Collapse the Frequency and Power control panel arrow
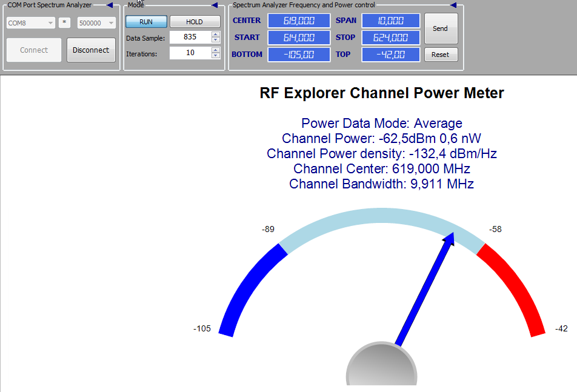Viewport: 577px width, 392px height. 453,5
